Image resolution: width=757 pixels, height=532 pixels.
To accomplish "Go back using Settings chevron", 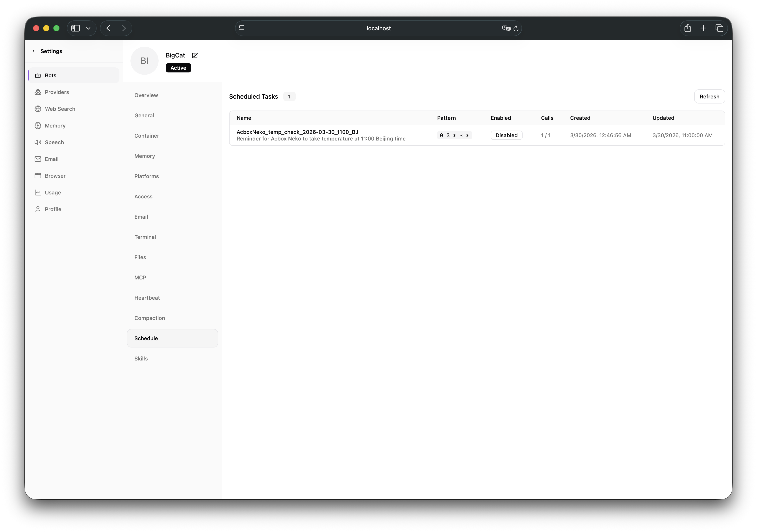I will [x=34, y=51].
